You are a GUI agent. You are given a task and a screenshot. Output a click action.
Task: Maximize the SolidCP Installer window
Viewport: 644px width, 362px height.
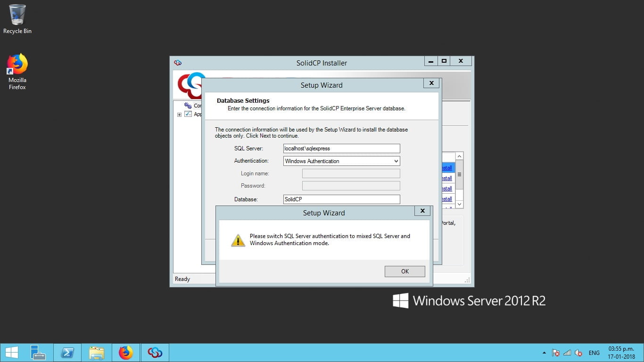[x=444, y=61]
